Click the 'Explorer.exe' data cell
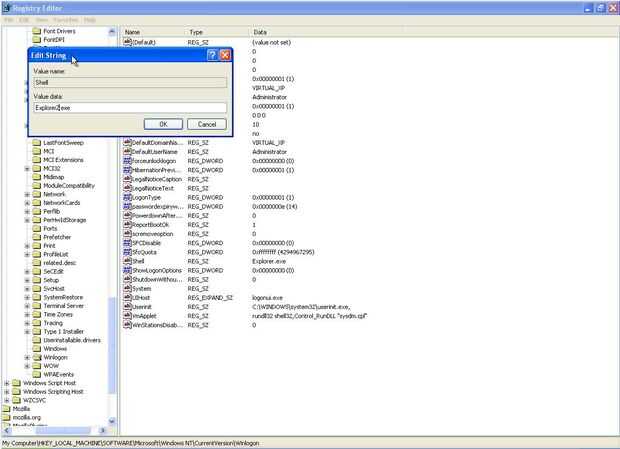Viewport: 620px width, 449px height. click(269, 261)
